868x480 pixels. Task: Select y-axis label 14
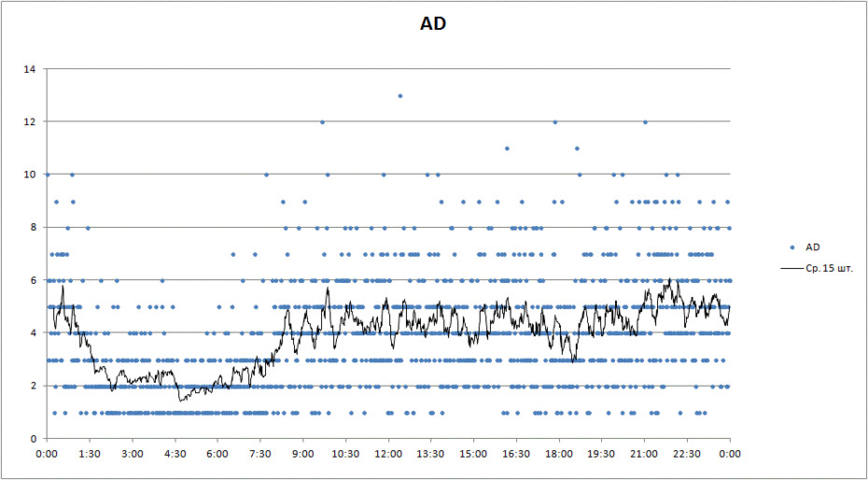pyautogui.click(x=30, y=69)
